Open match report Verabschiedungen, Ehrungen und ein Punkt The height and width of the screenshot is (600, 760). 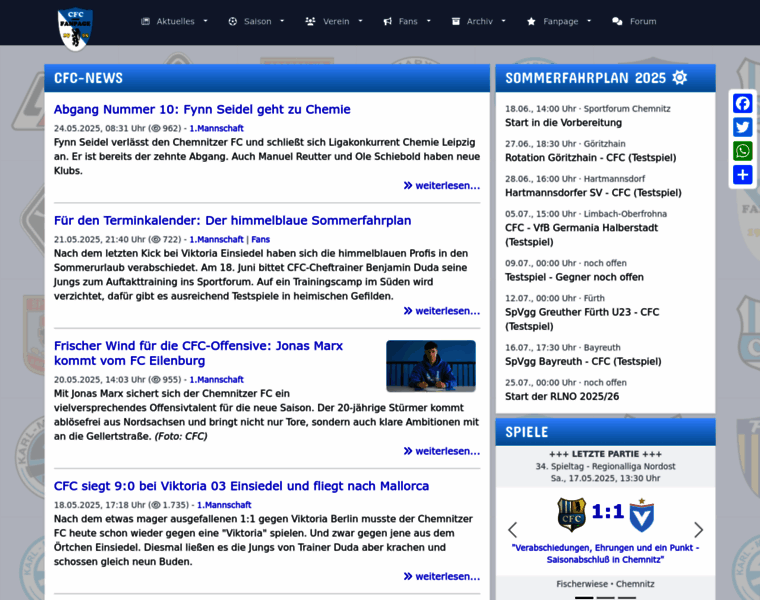pos(605,553)
